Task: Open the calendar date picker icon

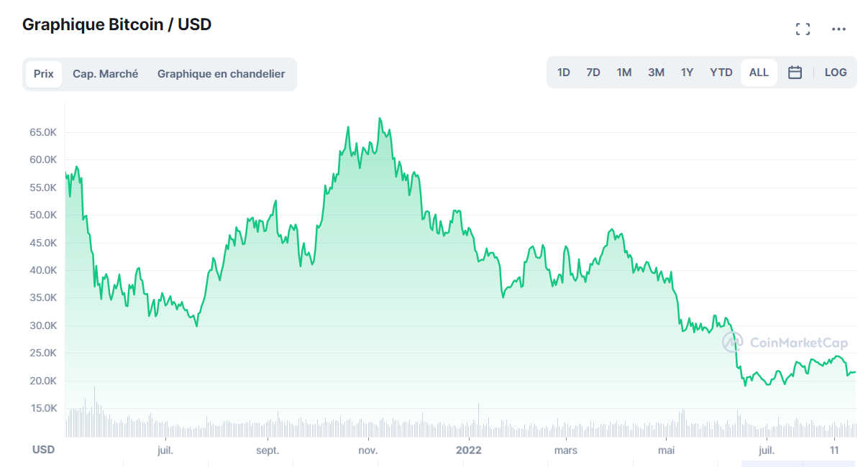Action: (794, 72)
